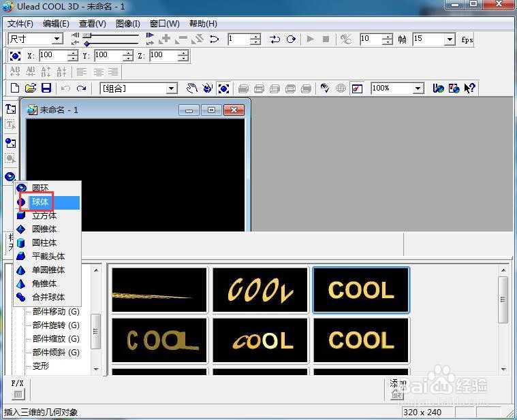Select 部件倾斜 (G) in the effects tree

[x=56, y=353]
